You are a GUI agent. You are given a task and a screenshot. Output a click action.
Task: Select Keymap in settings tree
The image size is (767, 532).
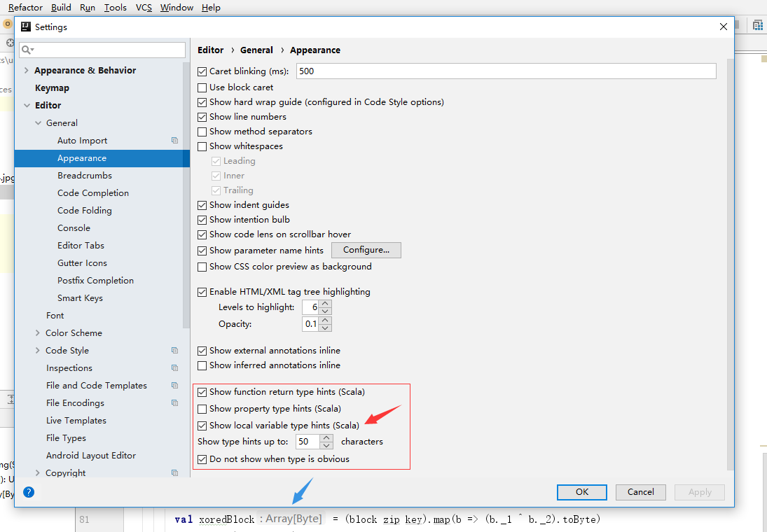52,88
